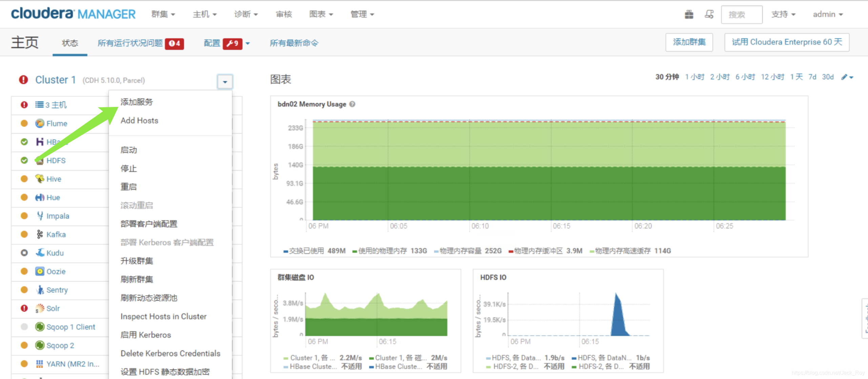This screenshot has width=868, height=379.
Task: Expand the 主机 top navigation menu
Action: pyautogui.click(x=205, y=14)
